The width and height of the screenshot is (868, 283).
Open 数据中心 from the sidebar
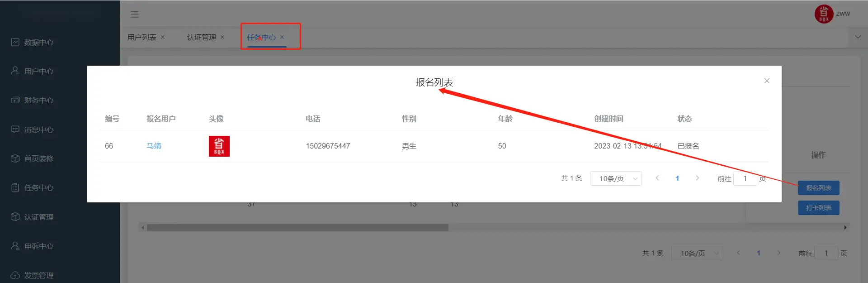pos(38,43)
